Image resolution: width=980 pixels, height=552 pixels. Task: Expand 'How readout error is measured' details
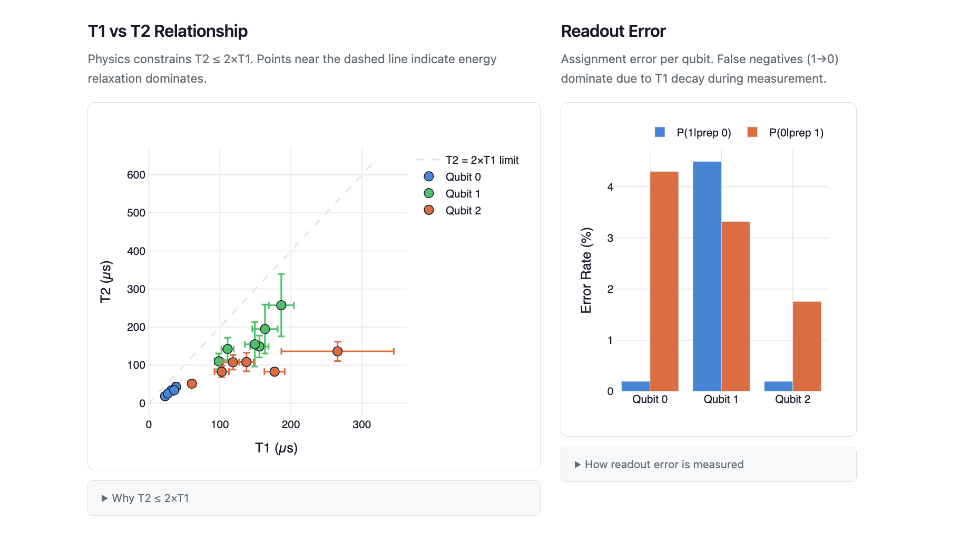(x=664, y=465)
